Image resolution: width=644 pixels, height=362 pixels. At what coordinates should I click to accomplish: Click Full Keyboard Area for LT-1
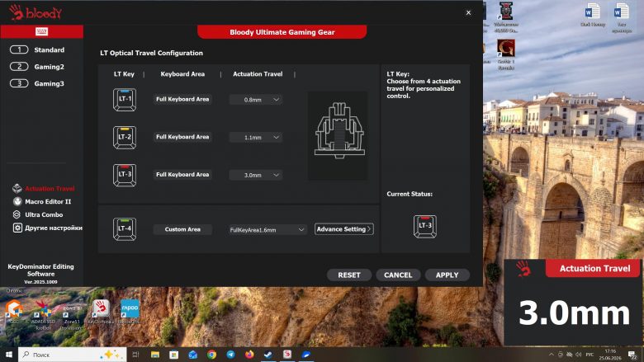click(182, 99)
